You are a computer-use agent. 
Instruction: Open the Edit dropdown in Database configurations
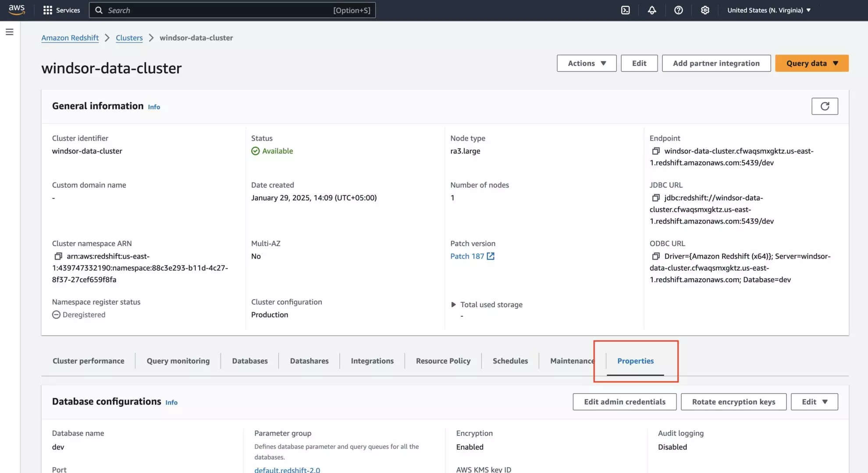pos(815,402)
